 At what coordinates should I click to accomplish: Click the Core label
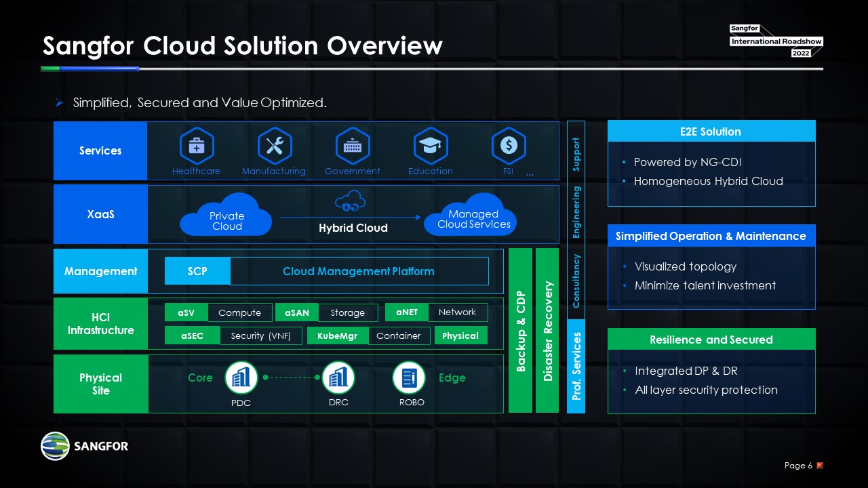click(x=200, y=378)
